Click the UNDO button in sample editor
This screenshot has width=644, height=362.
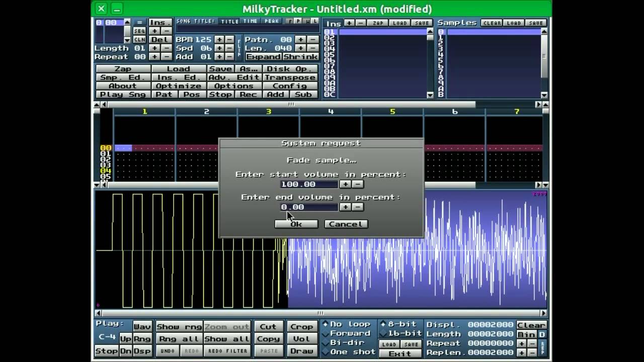tap(167, 351)
